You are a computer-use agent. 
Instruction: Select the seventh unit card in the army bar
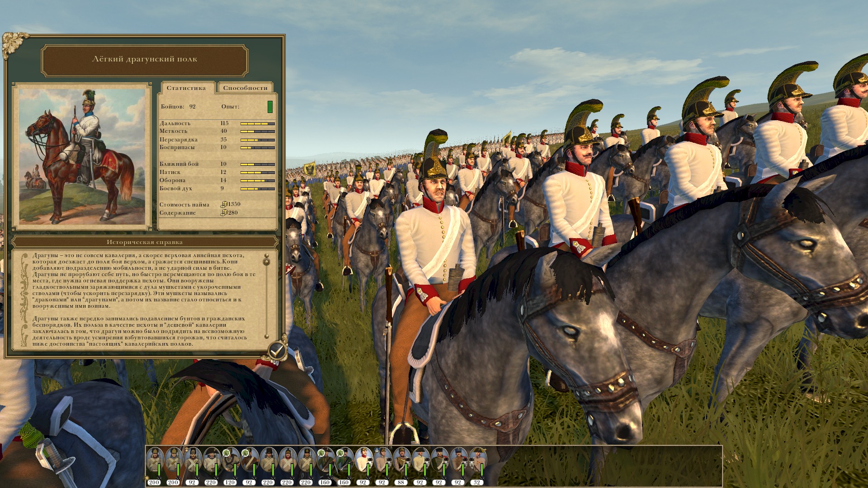268,466
